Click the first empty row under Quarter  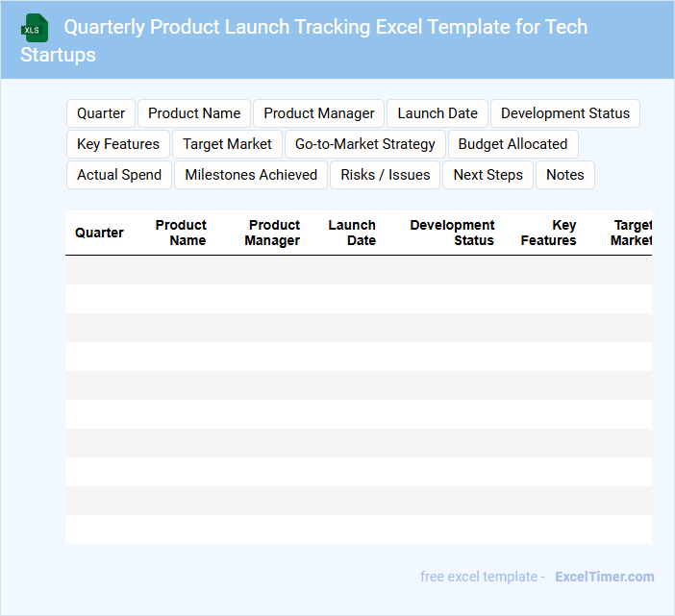pyautogui.click(x=99, y=270)
